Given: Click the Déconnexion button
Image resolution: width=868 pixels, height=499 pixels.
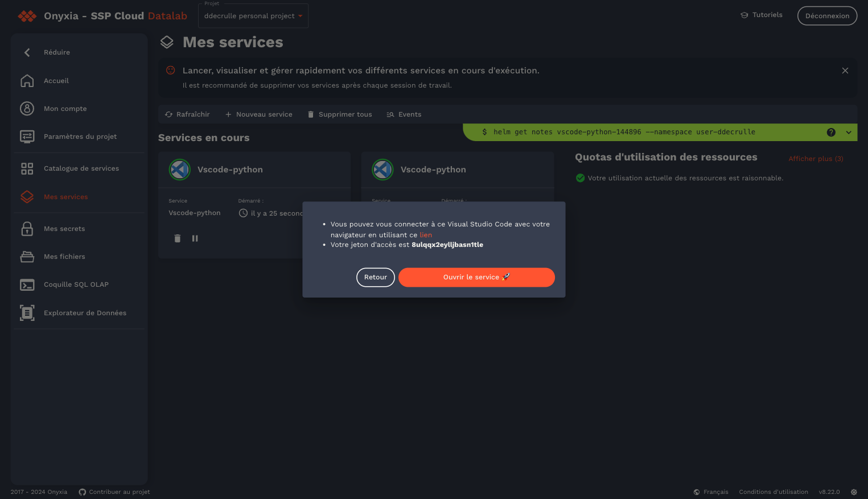Looking at the screenshot, I should tap(827, 16).
